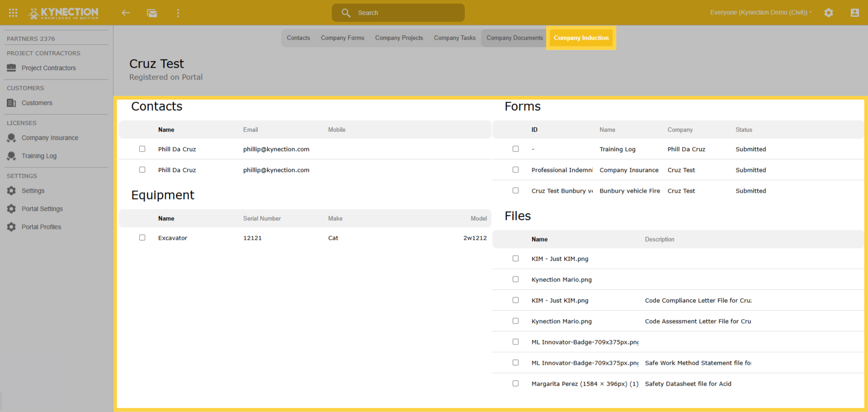Click the Kynection logo
The height and width of the screenshot is (412, 868).
click(63, 13)
